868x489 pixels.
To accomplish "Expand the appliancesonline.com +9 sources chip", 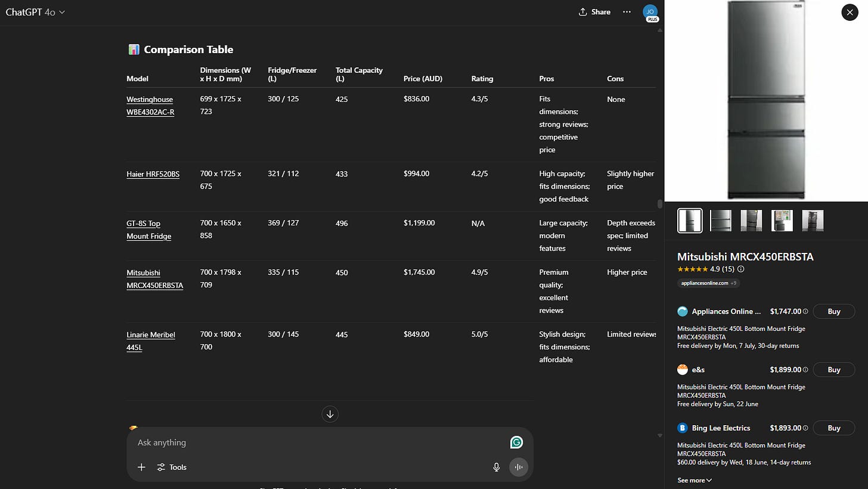I will coord(709,283).
